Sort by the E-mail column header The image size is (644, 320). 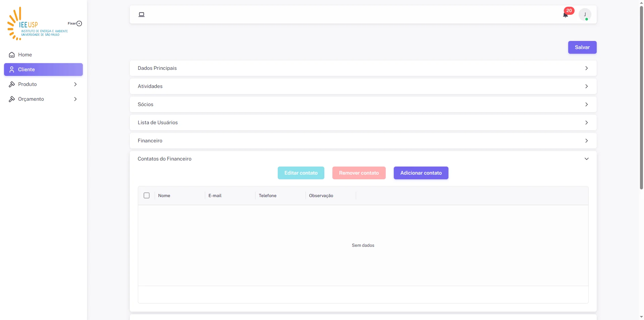[x=230, y=195]
